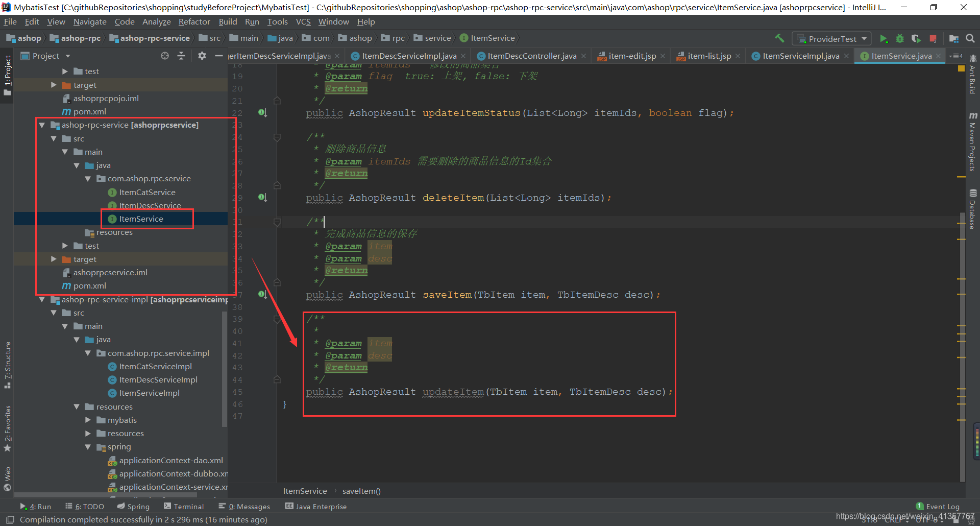980x526 pixels.
Task: Fold the saveItem Javadoc comment
Action: tap(277, 222)
